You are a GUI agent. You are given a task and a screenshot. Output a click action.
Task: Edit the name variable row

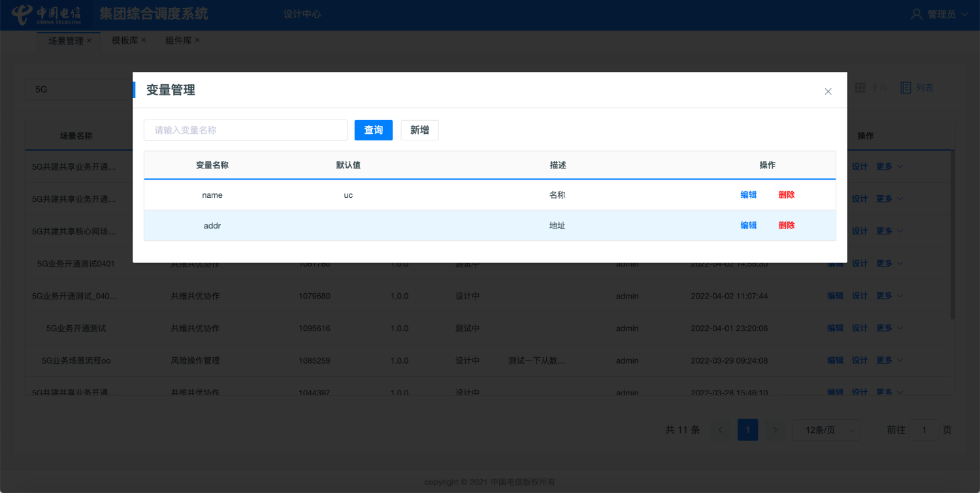coord(749,195)
